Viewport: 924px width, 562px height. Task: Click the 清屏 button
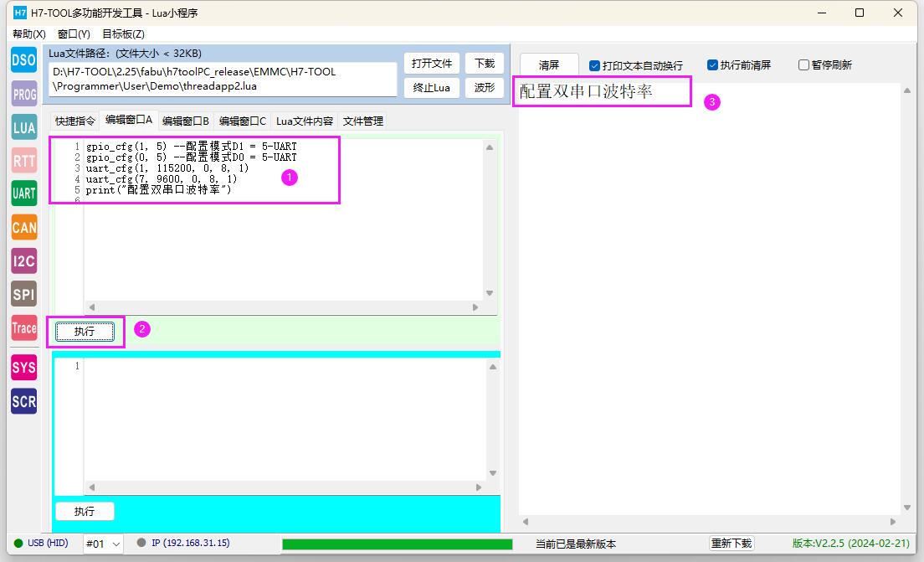[549, 64]
